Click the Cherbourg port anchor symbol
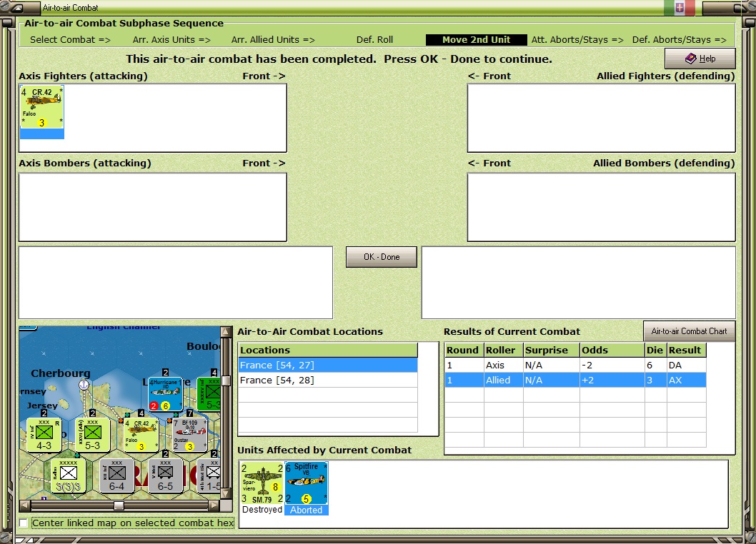This screenshot has height=544, width=756. (x=84, y=385)
